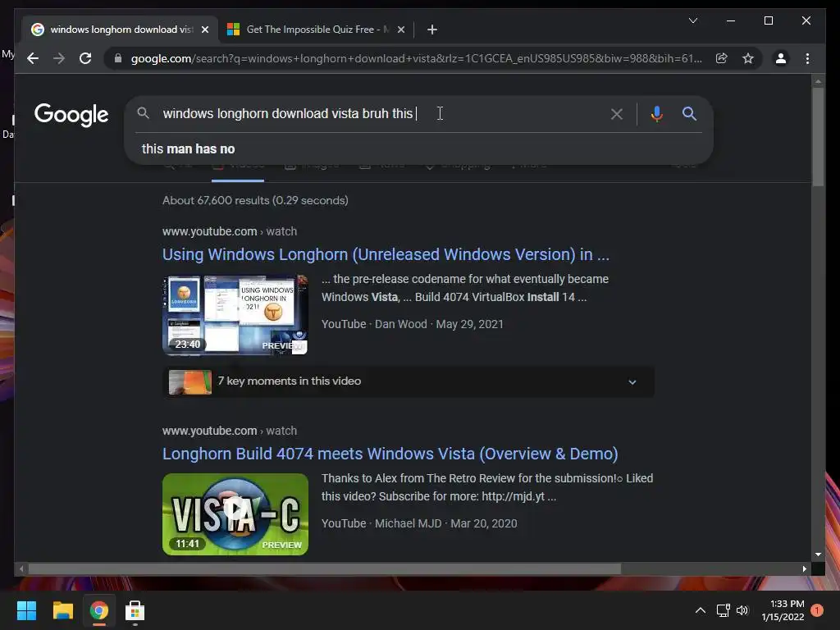View site information via lock icon
The image size is (840, 630).
point(118,58)
